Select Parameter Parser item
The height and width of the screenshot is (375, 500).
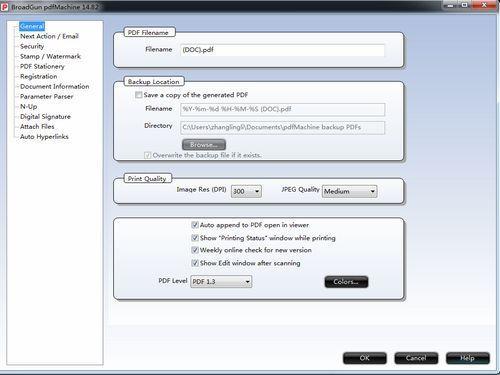click(47, 96)
